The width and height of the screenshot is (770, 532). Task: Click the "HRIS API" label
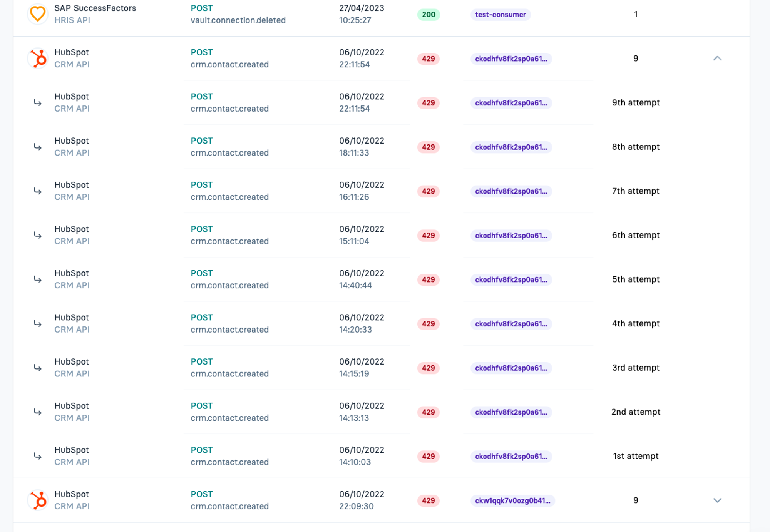[x=72, y=20]
